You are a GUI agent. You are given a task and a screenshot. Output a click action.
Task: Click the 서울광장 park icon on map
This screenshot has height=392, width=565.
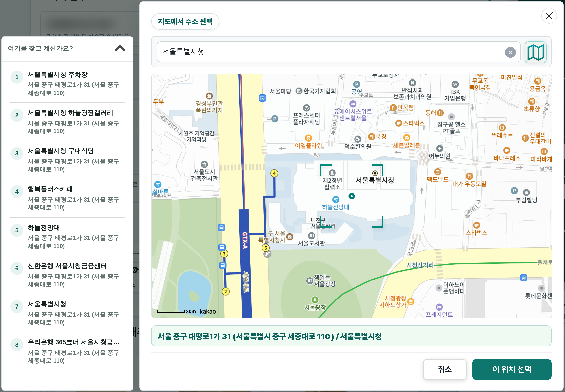(x=315, y=300)
